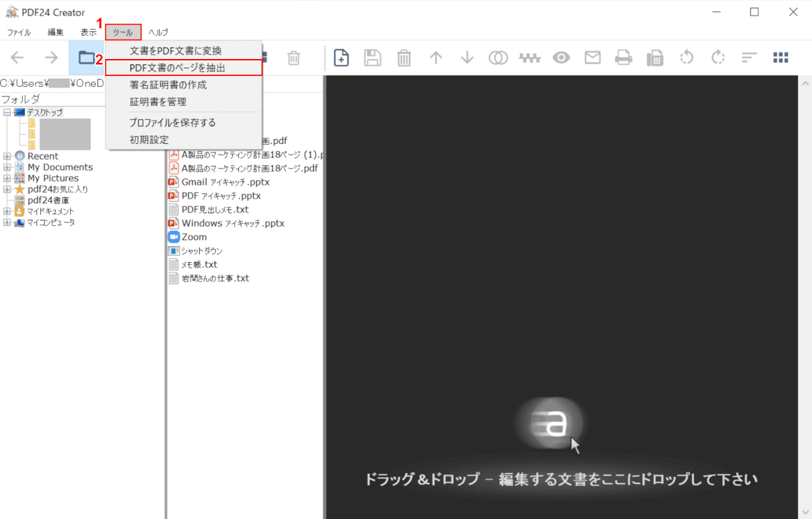Delete document using editor trash icon
Viewport: 812px width, 519px height.
[x=404, y=58]
